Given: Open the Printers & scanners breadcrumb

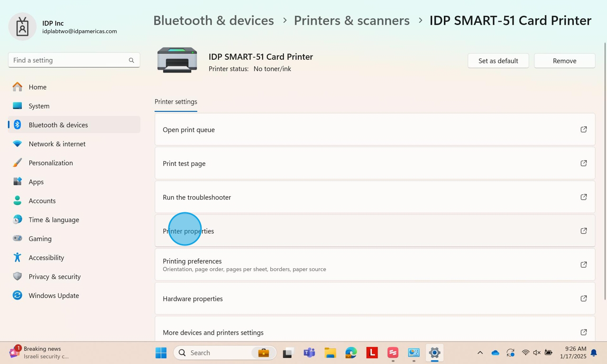Looking at the screenshot, I should [351, 20].
